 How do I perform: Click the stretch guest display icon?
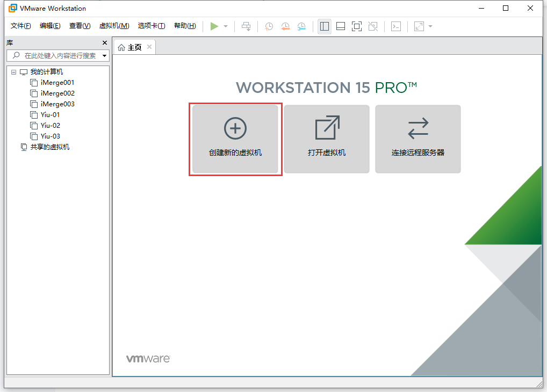[x=419, y=26]
